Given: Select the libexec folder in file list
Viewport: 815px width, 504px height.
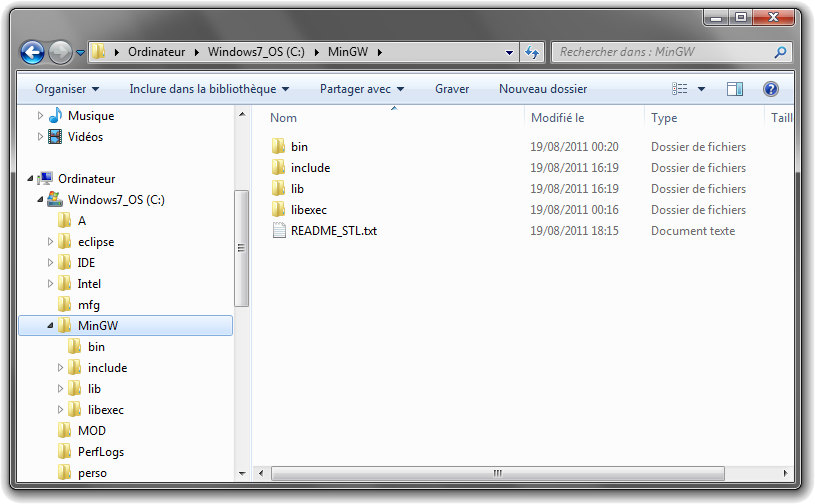Looking at the screenshot, I should click(308, 210).
